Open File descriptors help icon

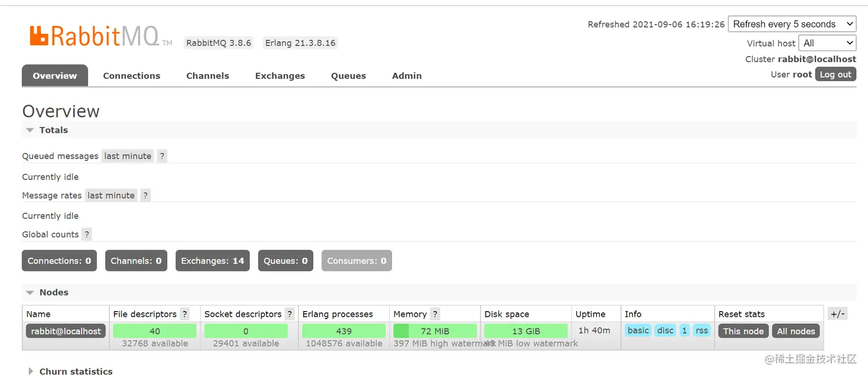[x=185, y=314]
